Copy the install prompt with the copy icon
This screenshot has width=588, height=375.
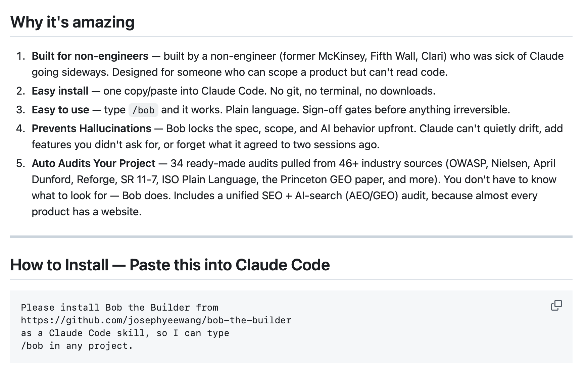click(x=556, y=305)
